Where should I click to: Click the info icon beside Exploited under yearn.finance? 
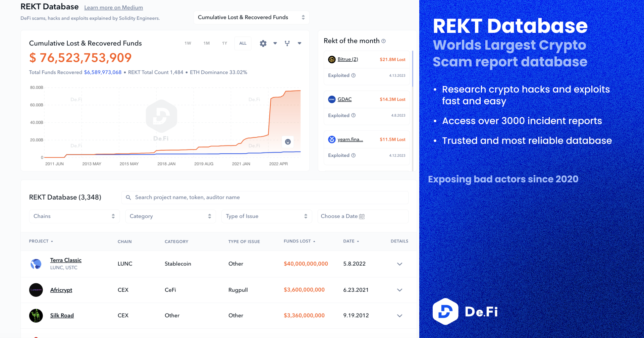click(353, 155)
